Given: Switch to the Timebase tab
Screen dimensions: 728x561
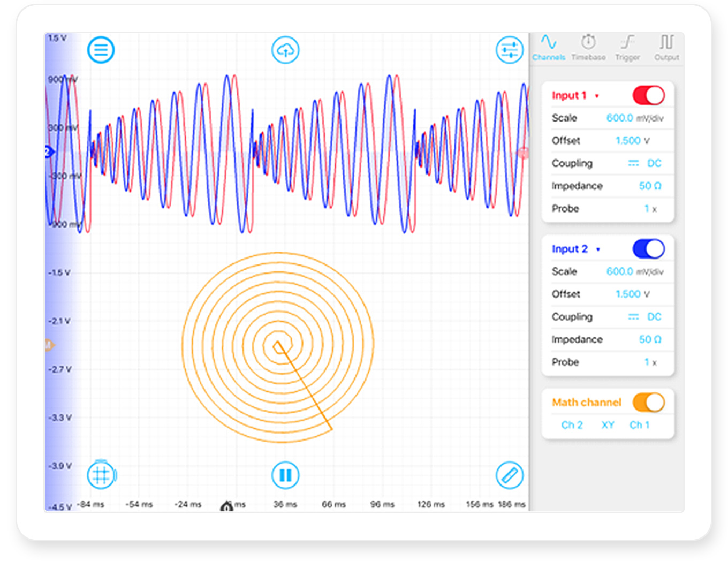Looking at the screenshot, I should [588, 48].
